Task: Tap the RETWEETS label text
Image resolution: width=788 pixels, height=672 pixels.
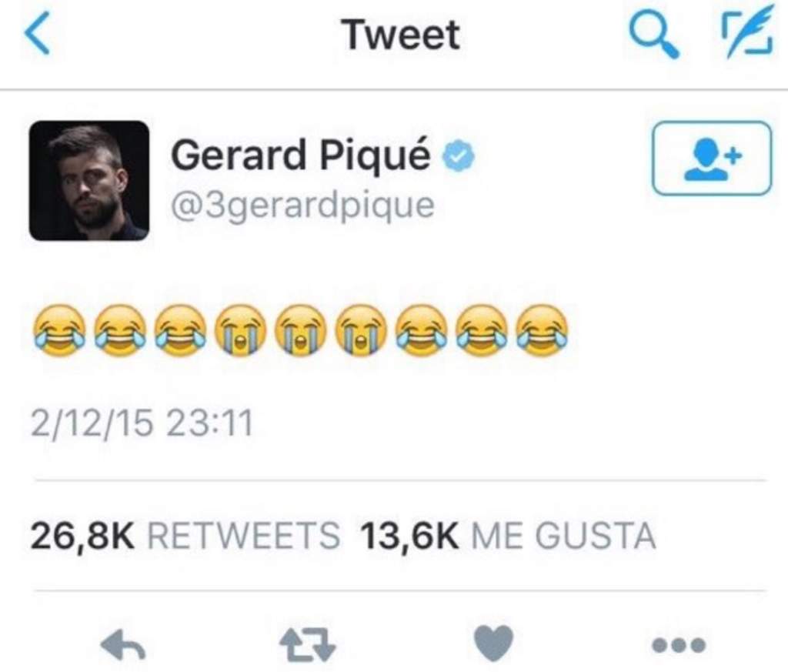Action: click(244, 536)
